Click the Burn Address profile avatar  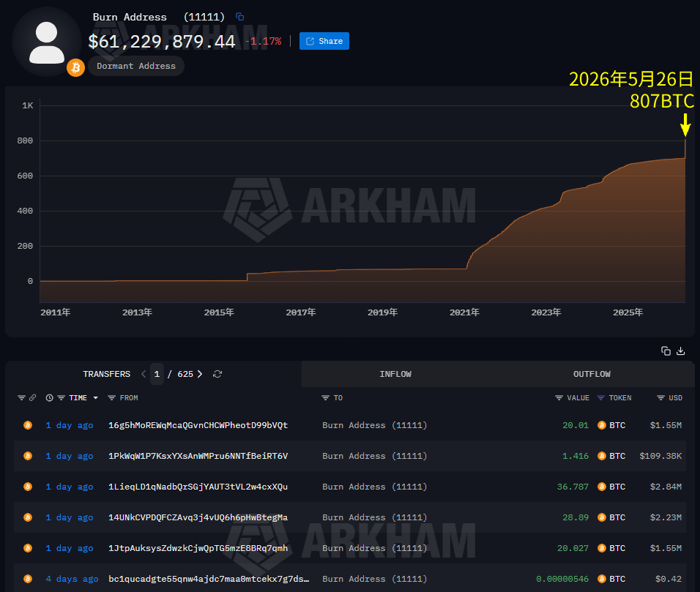46,42
